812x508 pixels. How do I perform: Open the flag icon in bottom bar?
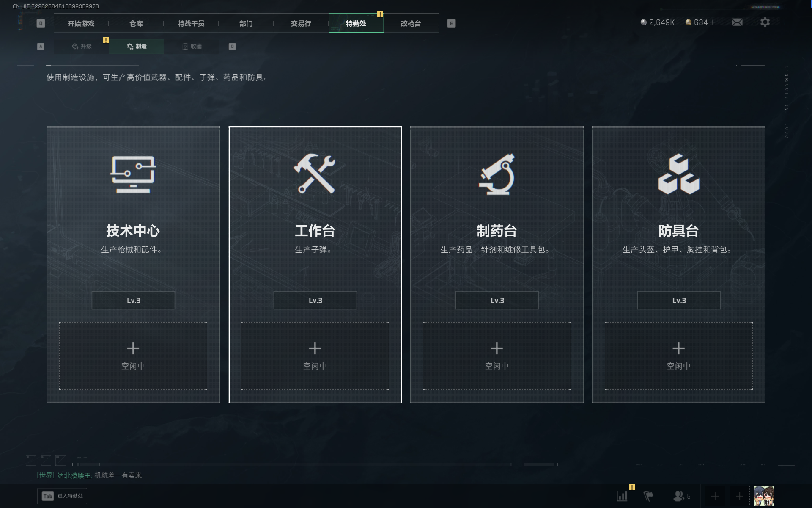[x=648, y=496]
